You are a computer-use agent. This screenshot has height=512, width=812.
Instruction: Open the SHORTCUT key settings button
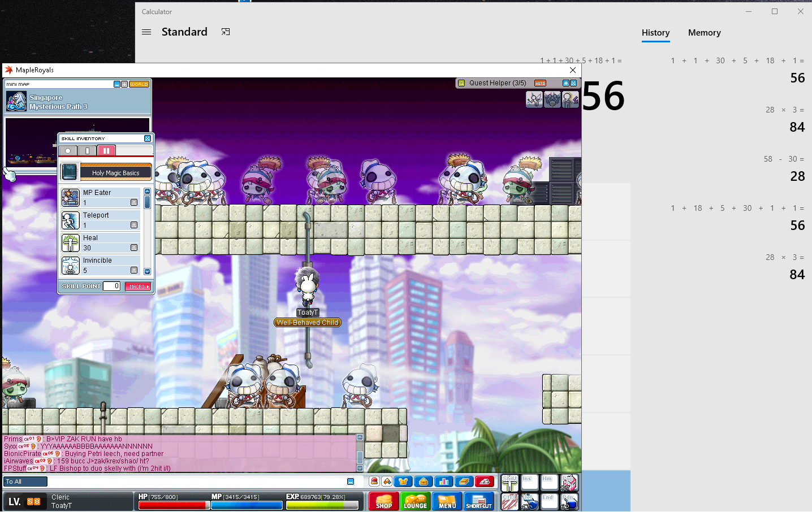point(478,501)
